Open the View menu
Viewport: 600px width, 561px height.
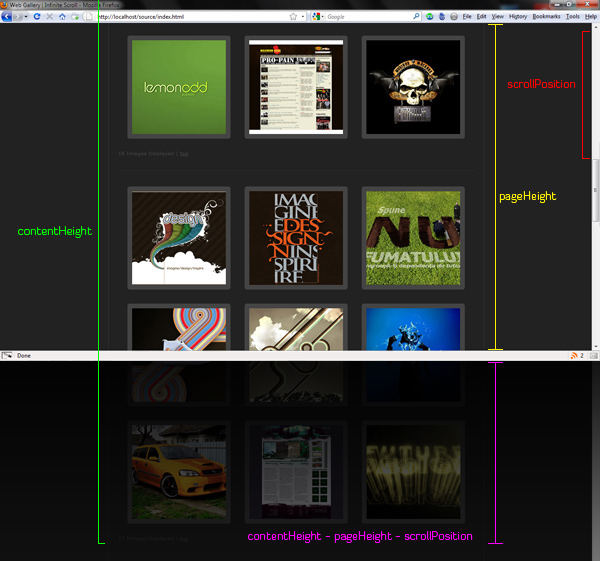point(497,16)
